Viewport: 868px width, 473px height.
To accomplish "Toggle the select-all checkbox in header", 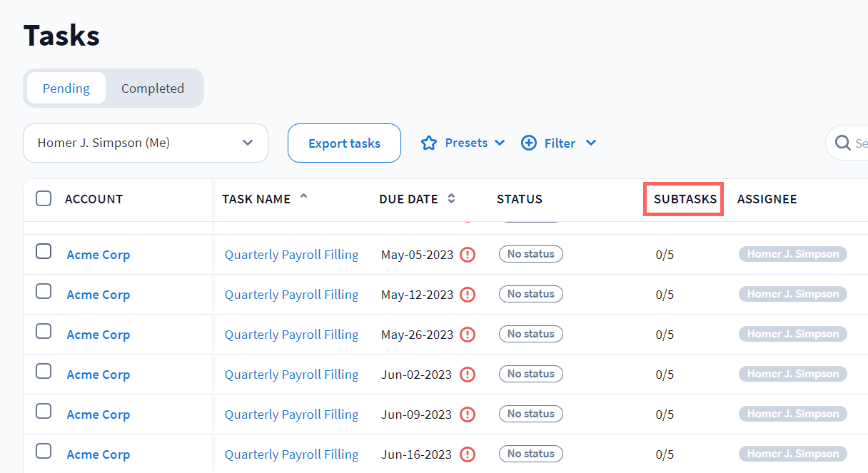I will (44, 199).
